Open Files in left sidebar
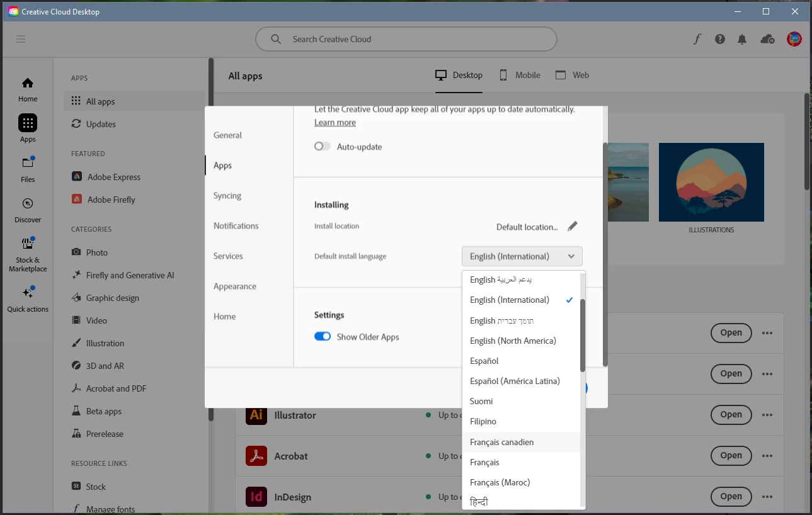The height and width of the screenshot is (515, 812). click(28, 169)
